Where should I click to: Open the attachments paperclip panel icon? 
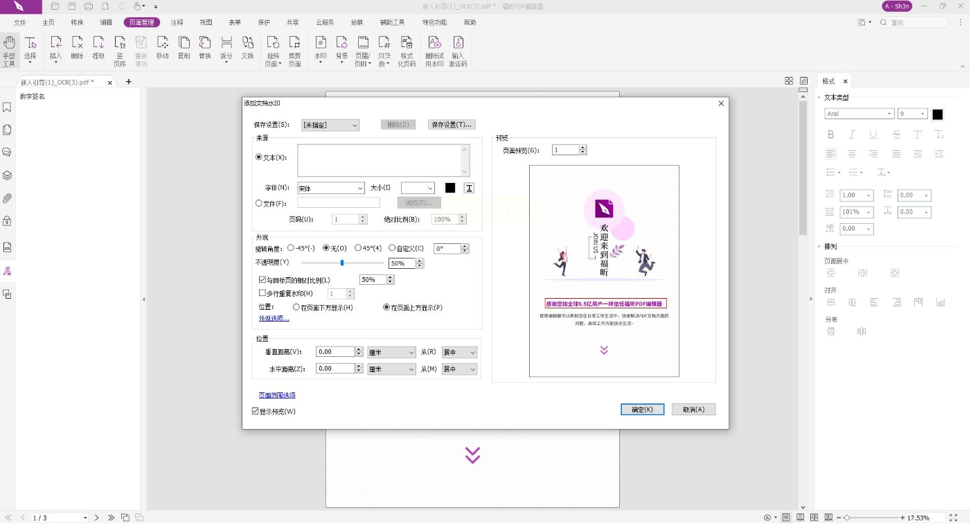pos(7,198)
